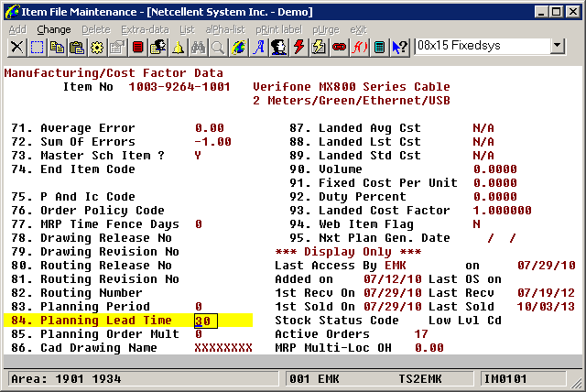This screenshot has height=392, width=586.
Task: Click TS2EMK in the status bar
Action: click(420, 379)
